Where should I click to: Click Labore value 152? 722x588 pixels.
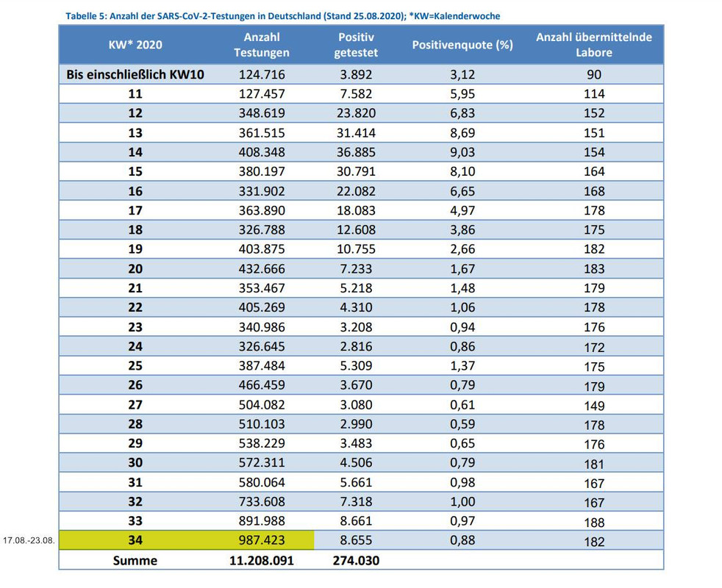click(x=594, y=113)
